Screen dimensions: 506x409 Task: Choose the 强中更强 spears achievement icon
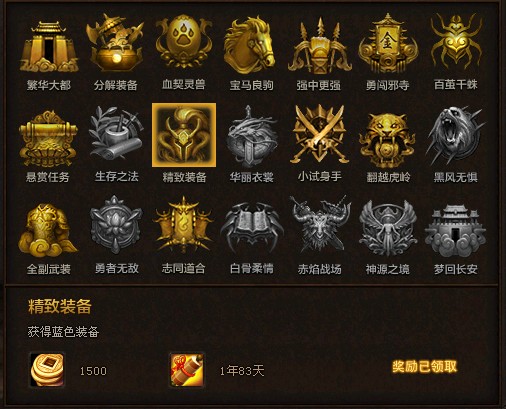tap(319, 46)
